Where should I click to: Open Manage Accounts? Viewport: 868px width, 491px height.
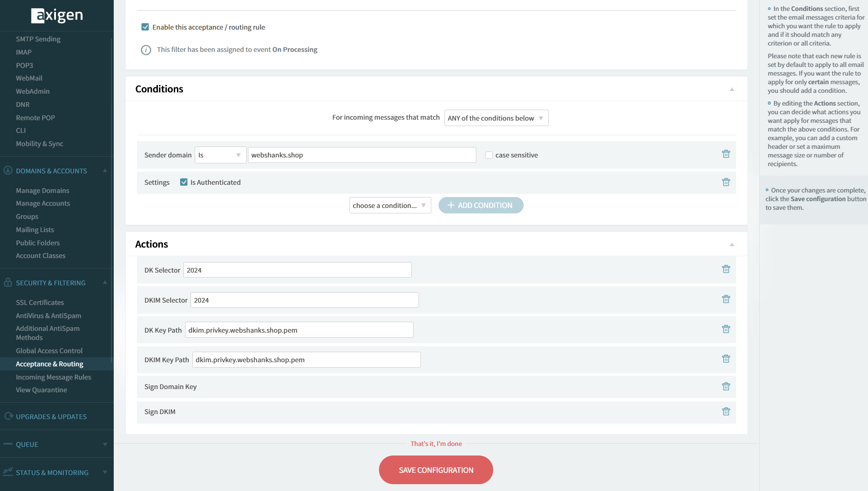(x=43, y=203)
